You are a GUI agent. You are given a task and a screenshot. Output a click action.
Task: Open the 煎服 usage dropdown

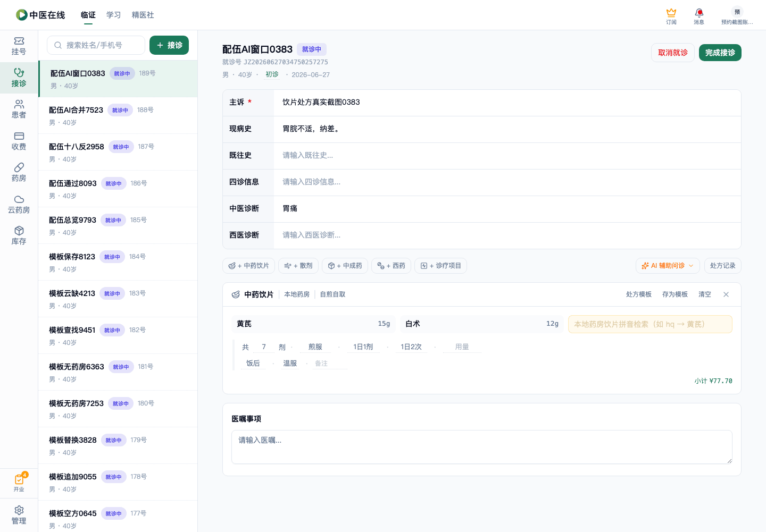tap(315, 347)
